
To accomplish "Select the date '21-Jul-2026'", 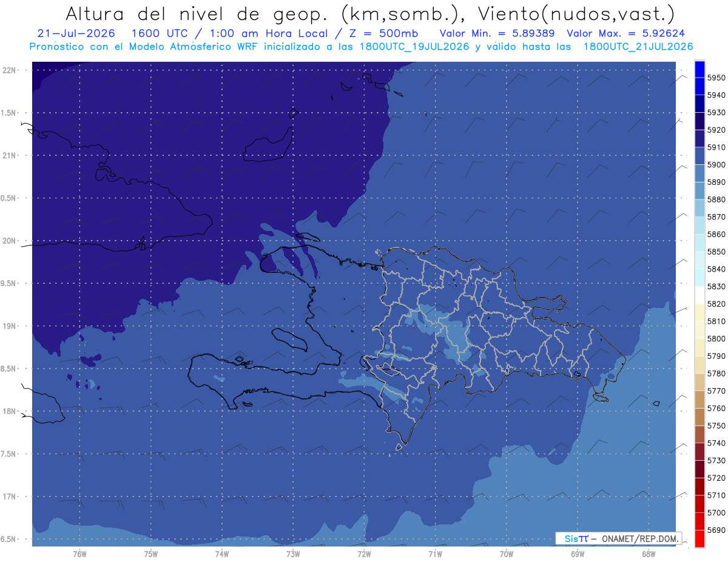I will tap(76, 33).
